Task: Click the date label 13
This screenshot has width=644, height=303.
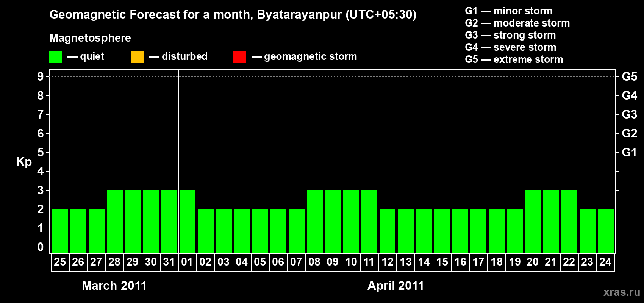Action: point(405,262)
